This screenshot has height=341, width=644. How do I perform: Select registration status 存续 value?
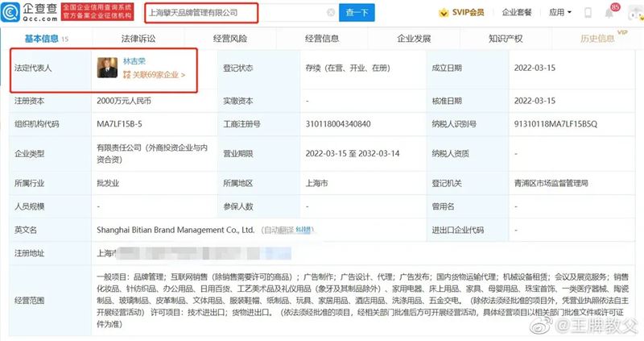(348, 68)
